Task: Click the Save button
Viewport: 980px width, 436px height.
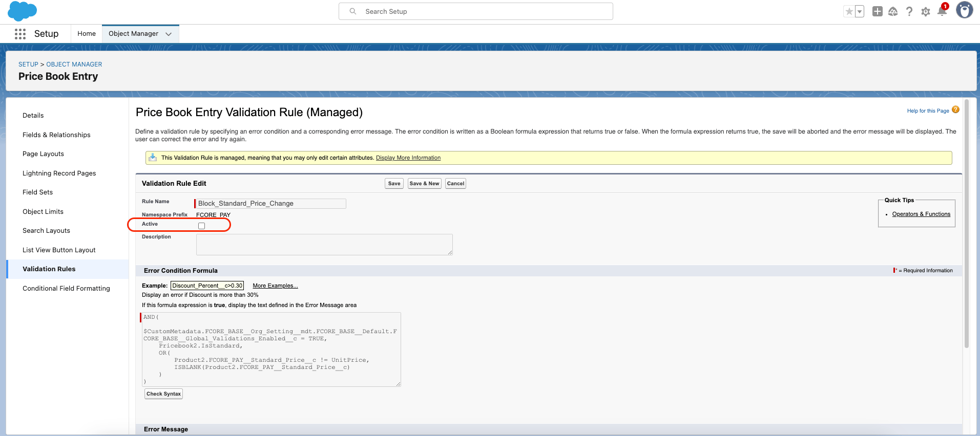Action: click(x=394, y=183)
